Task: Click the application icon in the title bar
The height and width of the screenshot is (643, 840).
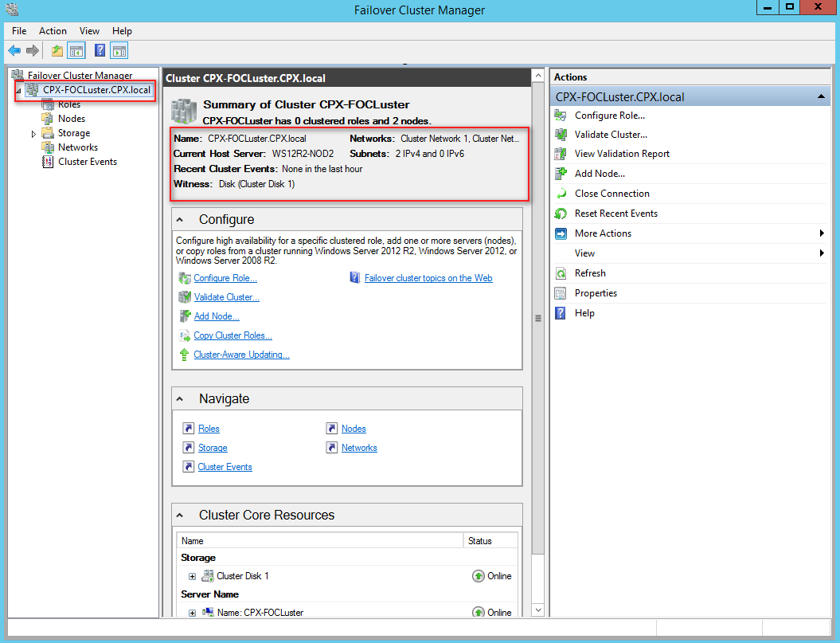Action: point(12,9)
